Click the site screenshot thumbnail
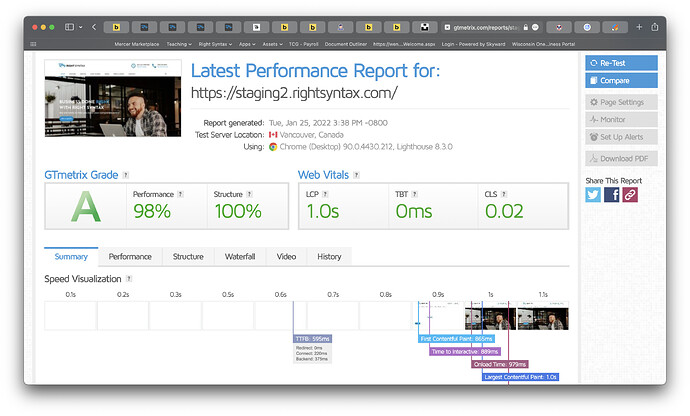Viewport: 690px width, 416px height. [113, 98]
